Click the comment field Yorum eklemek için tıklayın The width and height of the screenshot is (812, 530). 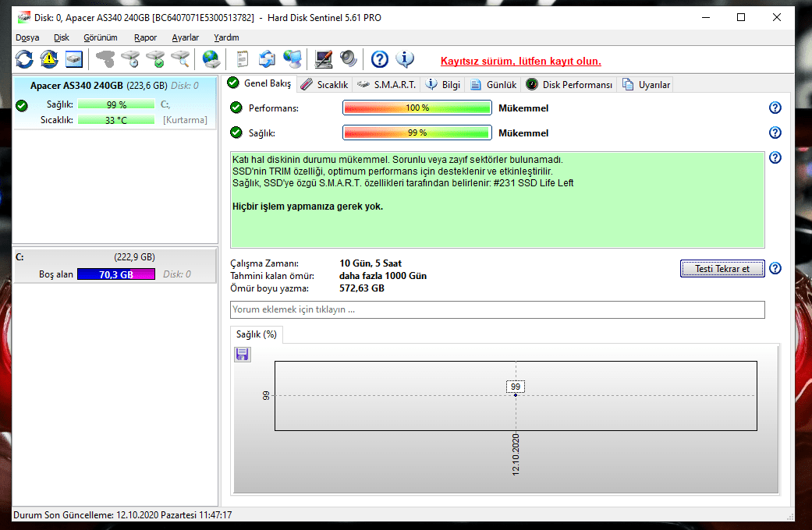[x=497, y=309]
